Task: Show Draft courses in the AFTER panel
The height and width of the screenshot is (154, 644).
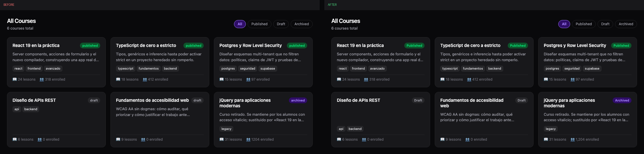Action: [x=605, y=24]
